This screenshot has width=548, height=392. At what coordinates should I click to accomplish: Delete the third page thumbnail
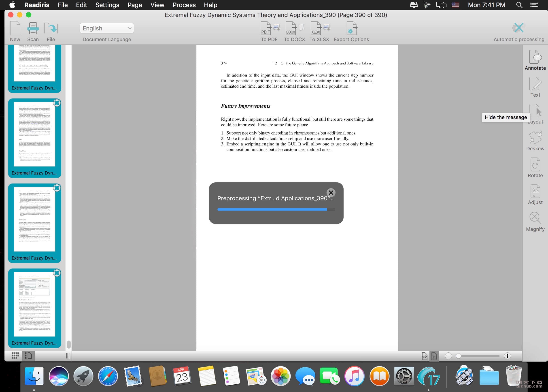[x=57, y=188]
